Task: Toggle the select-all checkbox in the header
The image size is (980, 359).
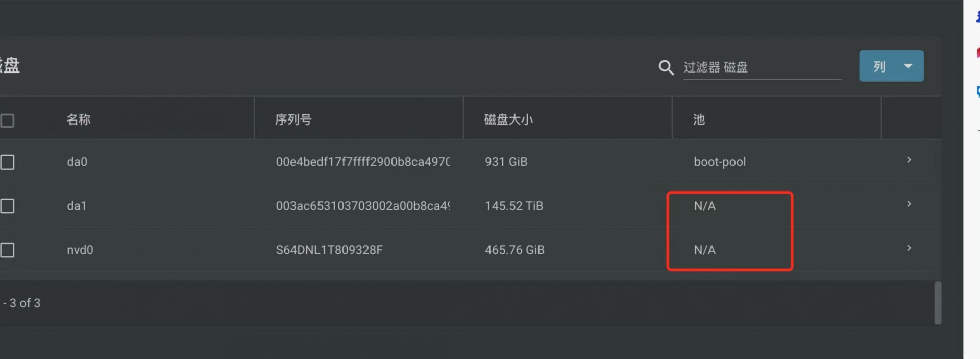Action: (7, 121)
